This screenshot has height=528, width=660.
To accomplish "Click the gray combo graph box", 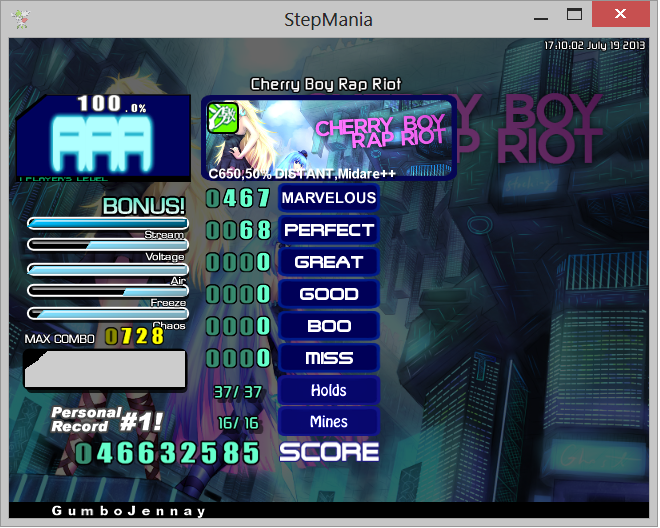I will 105,369.
